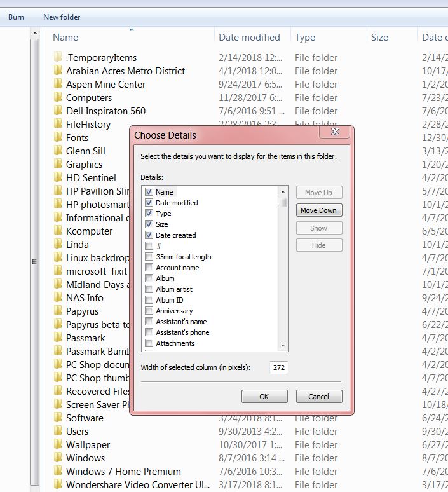Click the Show button

(x=319, y=228)
